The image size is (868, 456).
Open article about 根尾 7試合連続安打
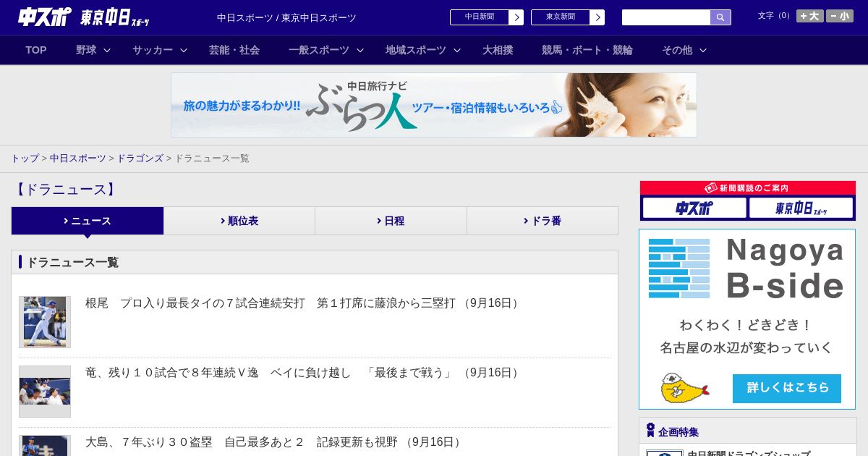[x=304, y=303]
